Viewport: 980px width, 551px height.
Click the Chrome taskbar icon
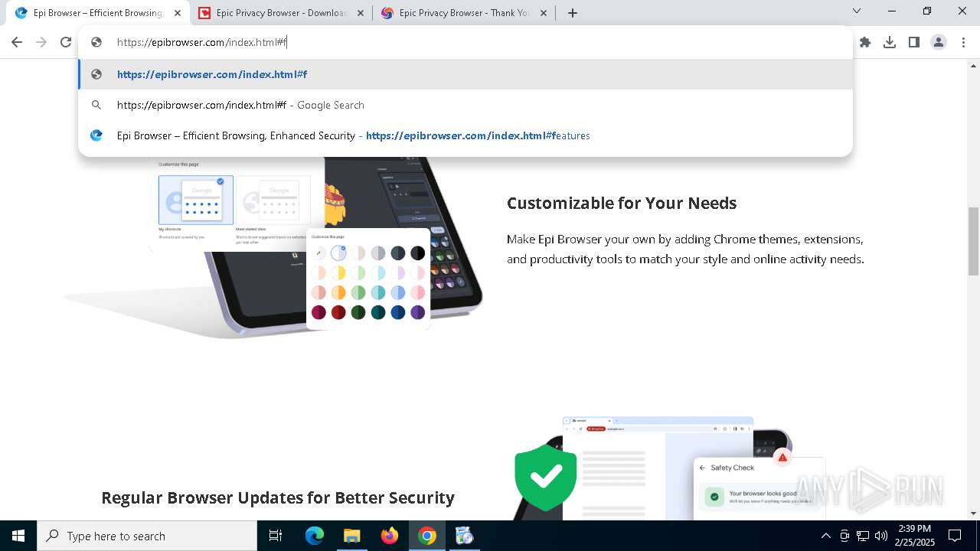(x=427, y=536)
